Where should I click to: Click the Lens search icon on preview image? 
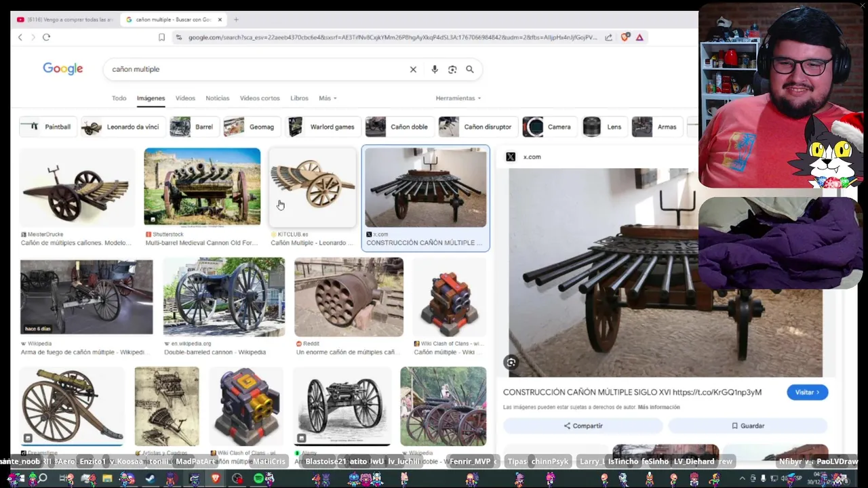pyautogui.click(x=511, y=363)
